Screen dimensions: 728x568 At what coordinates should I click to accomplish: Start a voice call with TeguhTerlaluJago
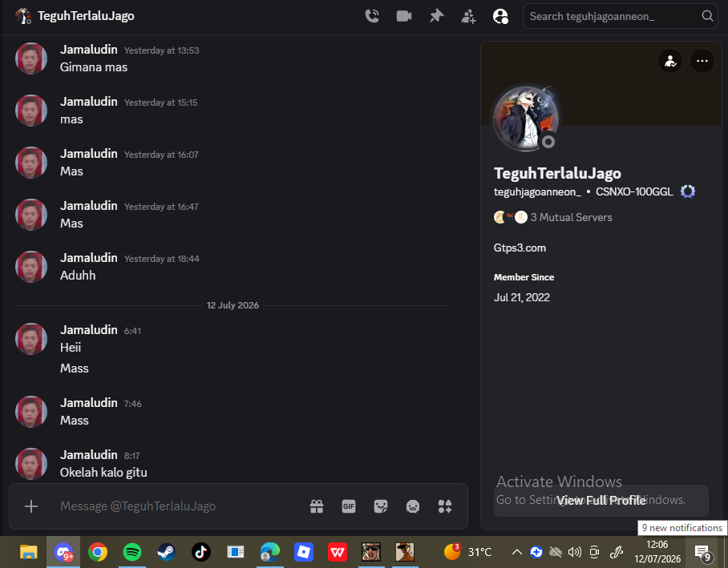372,16
